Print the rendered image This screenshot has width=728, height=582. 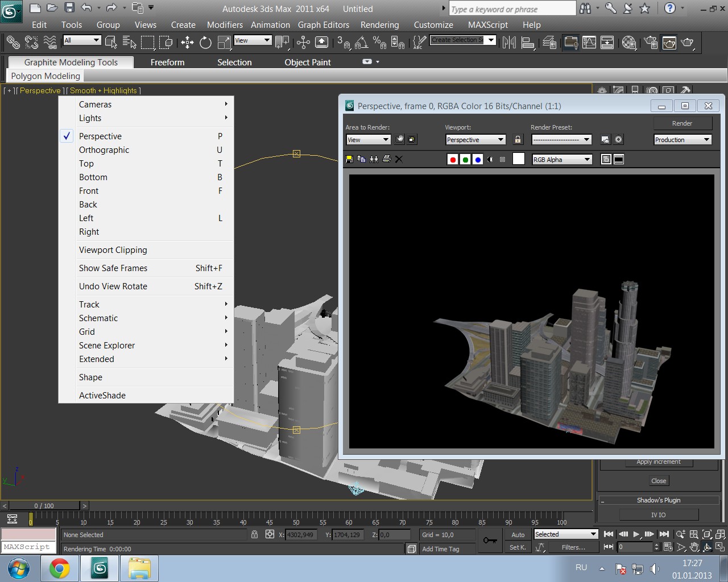click(x=387, y=160)
